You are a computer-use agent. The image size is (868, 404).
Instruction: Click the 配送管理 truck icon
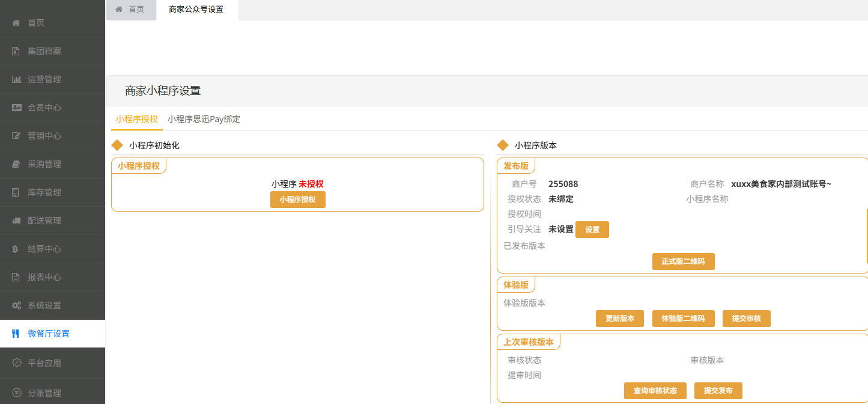tap(16, 221)
